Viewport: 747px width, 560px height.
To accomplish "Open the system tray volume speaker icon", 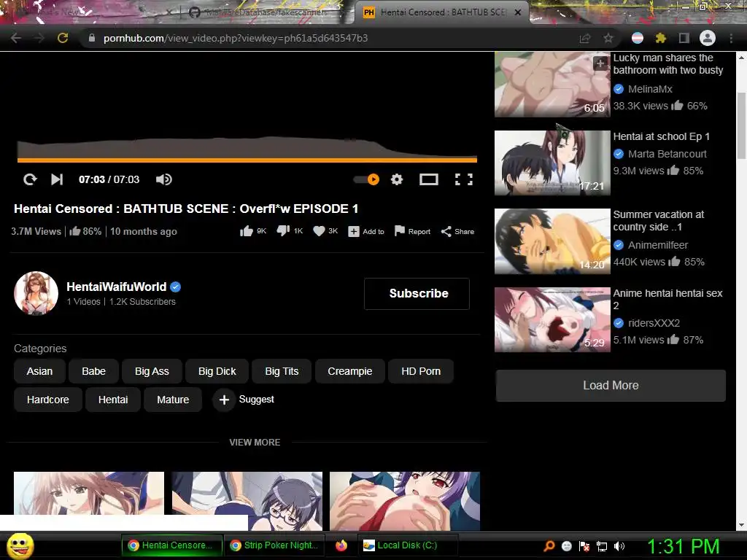I will pyautogui.click(x=619, y=546).
